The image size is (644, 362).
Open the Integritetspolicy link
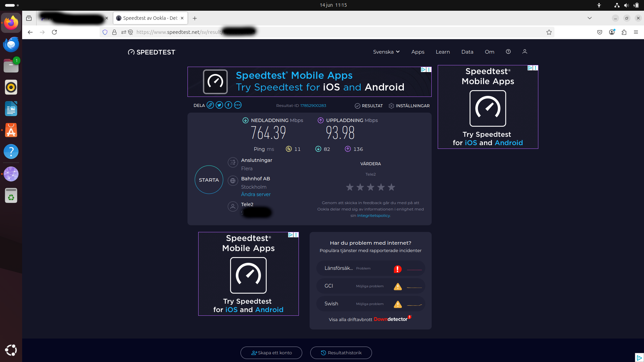tap(374, 216)
